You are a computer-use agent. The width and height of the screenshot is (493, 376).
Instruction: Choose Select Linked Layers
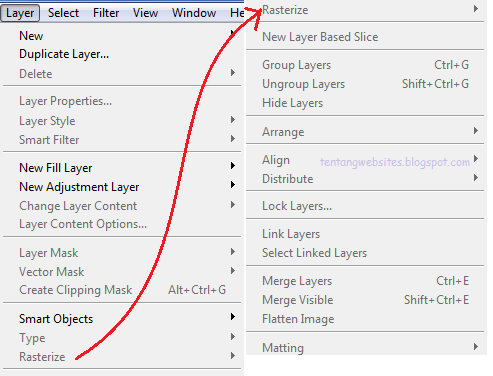pos(365,253)
